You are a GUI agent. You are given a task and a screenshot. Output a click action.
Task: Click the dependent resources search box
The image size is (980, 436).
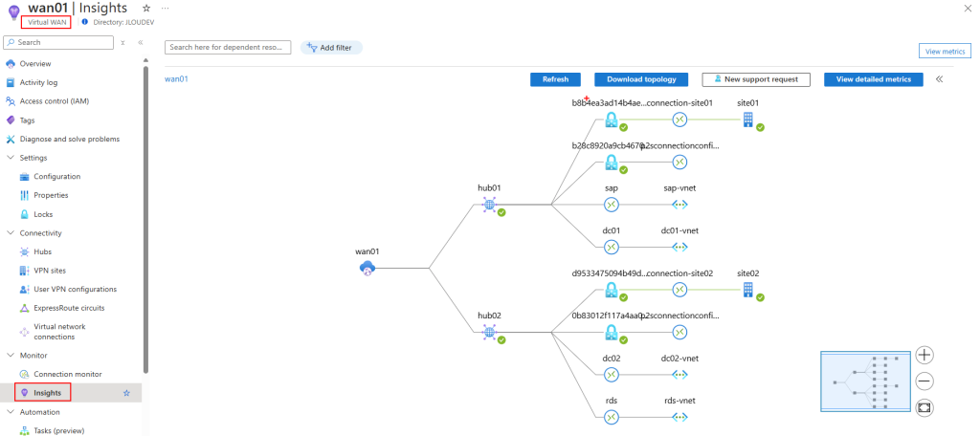[x=228, y=48]
